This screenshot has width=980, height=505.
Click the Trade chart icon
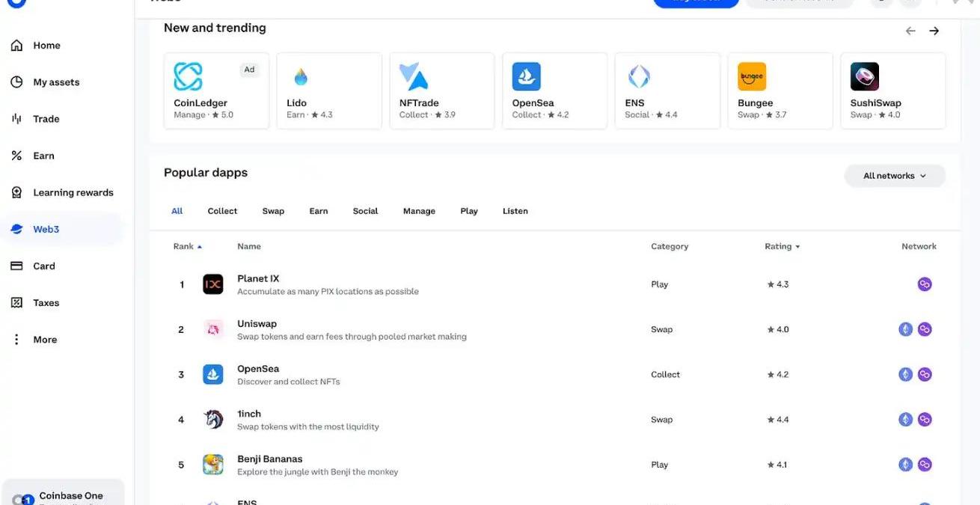point(16,119)
